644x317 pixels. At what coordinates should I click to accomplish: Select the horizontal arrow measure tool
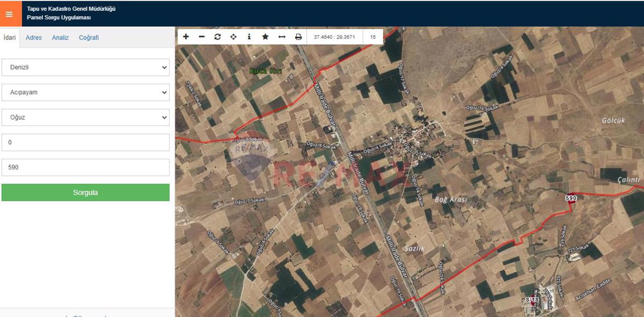click(282, 37)
